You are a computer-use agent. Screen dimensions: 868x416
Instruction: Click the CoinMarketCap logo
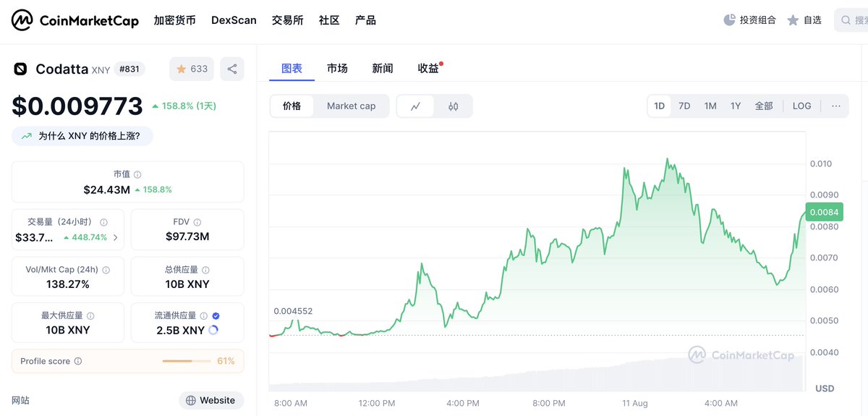tap(75, 21)
